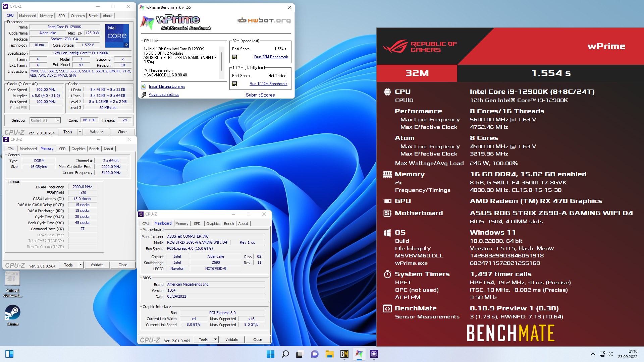Open Graphics tab in Memory CPU-Z window
This screenshot has height=362, width=644.
click(78, 149)
